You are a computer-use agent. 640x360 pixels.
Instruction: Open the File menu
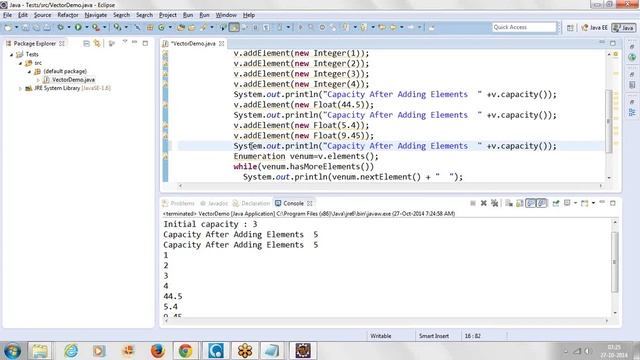click(7, 15)
